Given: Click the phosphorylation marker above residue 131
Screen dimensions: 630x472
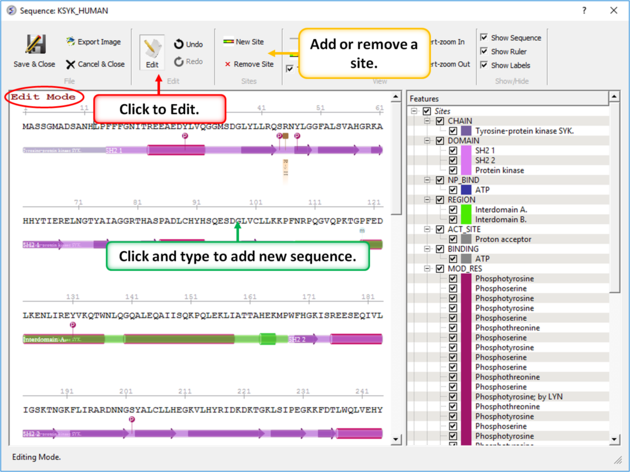Looking at the screenshot, I should tap(73, 325).
